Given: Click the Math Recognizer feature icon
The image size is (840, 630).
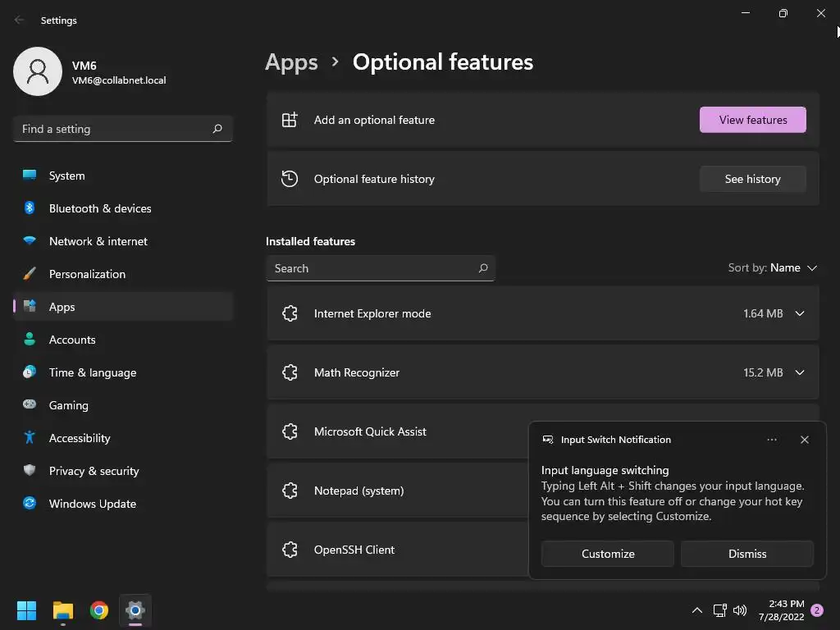Looking at the screenshot, I should (x=290, y=372).
